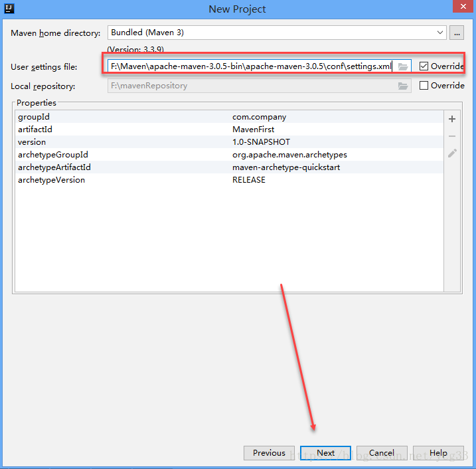Remove property with the minus icon

pos(452,136)
